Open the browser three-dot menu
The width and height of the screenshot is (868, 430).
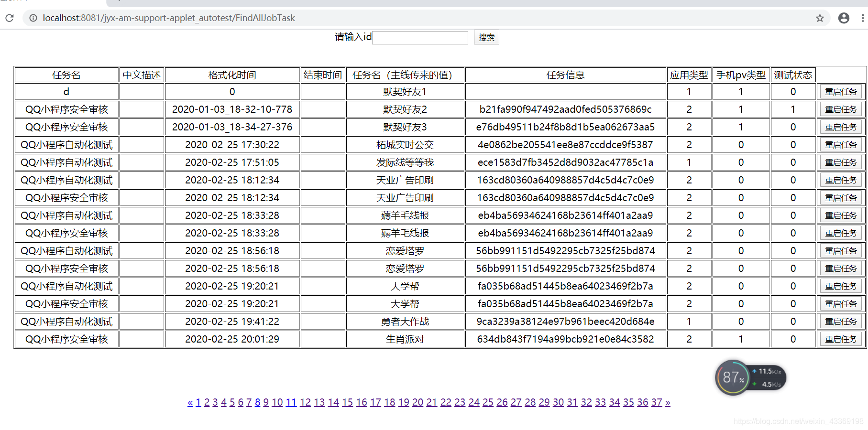pyautogui.click(x=863, y=18)
